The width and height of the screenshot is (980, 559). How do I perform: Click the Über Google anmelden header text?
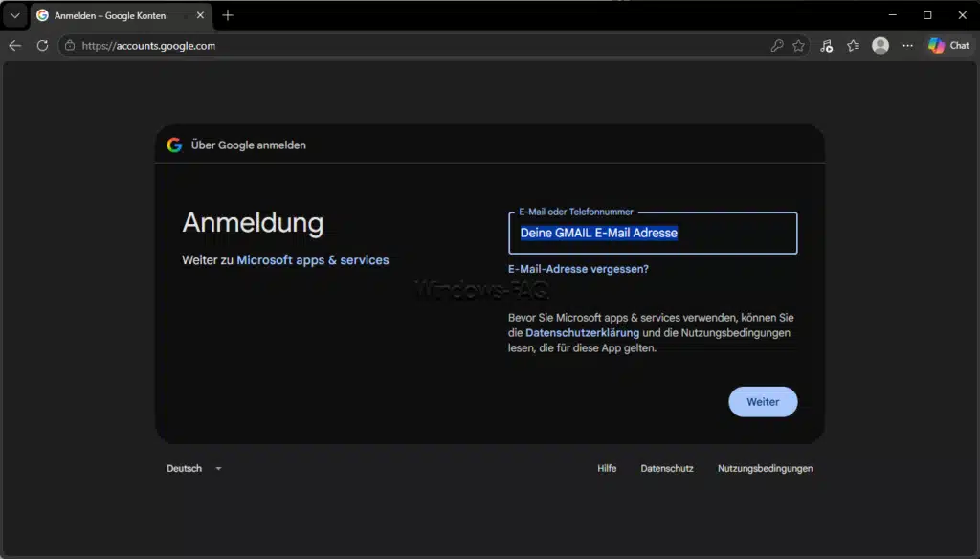(x=249, y=145)
